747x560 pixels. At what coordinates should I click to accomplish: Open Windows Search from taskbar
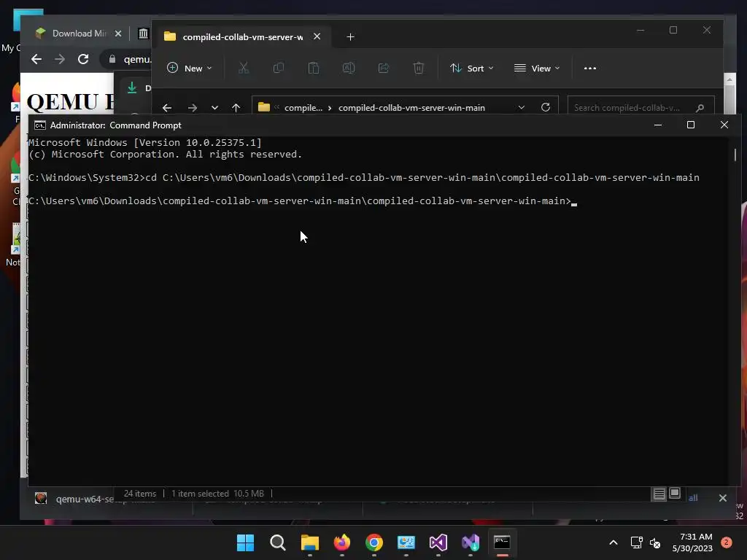coord(278,542)
